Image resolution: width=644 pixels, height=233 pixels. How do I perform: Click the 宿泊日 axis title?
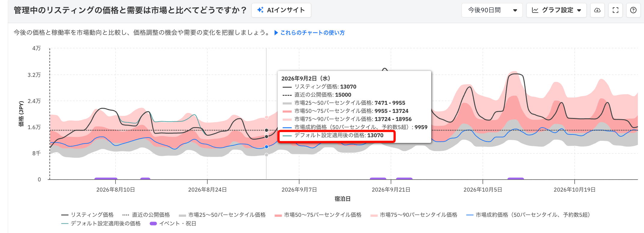(343, 199)
